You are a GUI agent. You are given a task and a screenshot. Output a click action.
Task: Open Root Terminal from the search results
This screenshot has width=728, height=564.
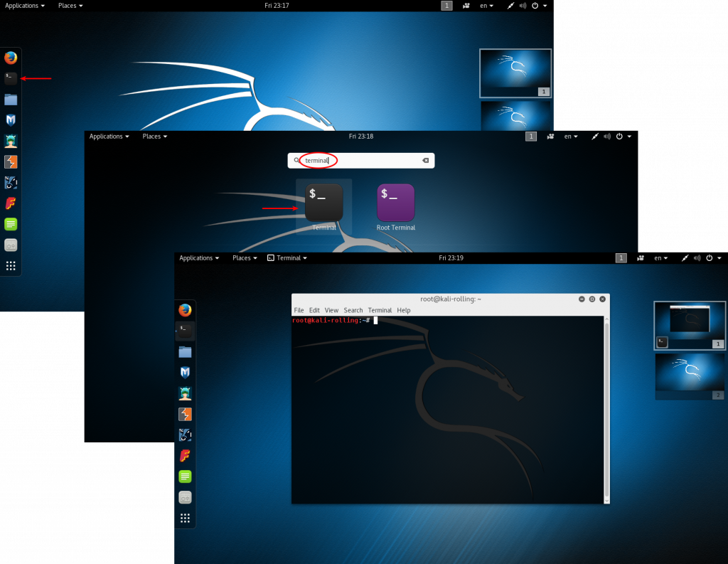(x=395, y=203)
